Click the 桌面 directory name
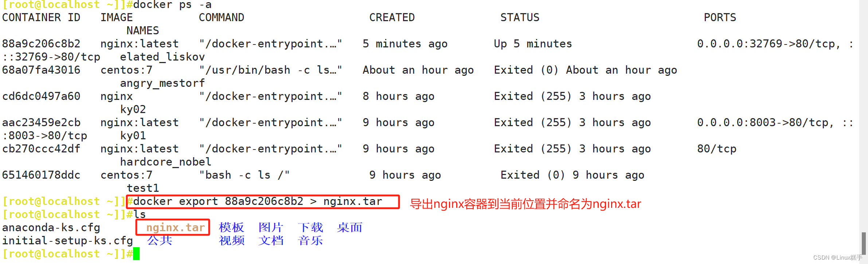The height and width of the screenshot is (264, 868). point(349,228)
